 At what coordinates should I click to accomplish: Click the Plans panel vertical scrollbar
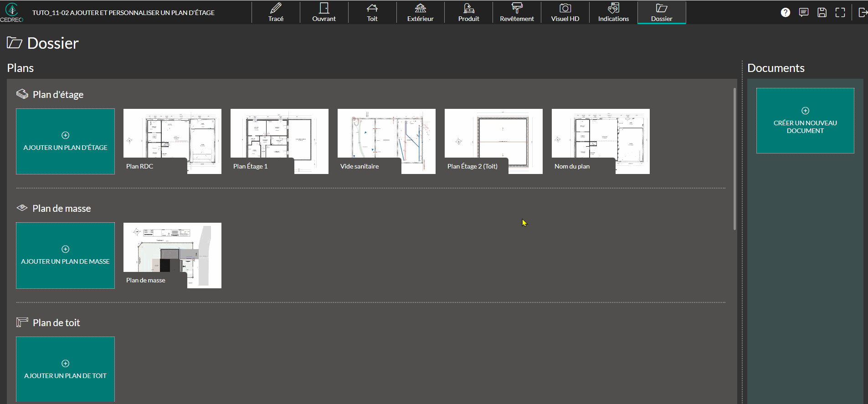click(734, 159)
